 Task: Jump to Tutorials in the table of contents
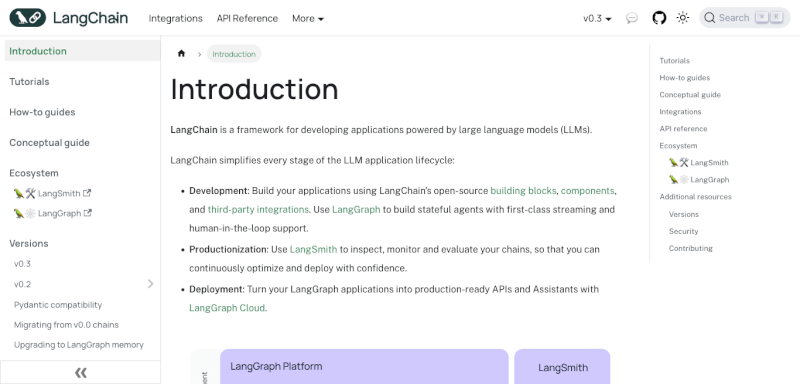click(x=674, y=61)
